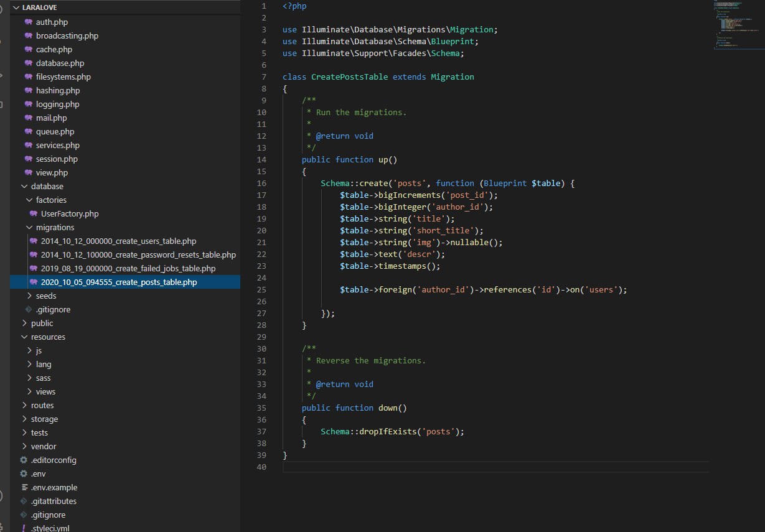765x532 pixels.
Task: Collapse the database folder
Action: (x=24, y=186)
